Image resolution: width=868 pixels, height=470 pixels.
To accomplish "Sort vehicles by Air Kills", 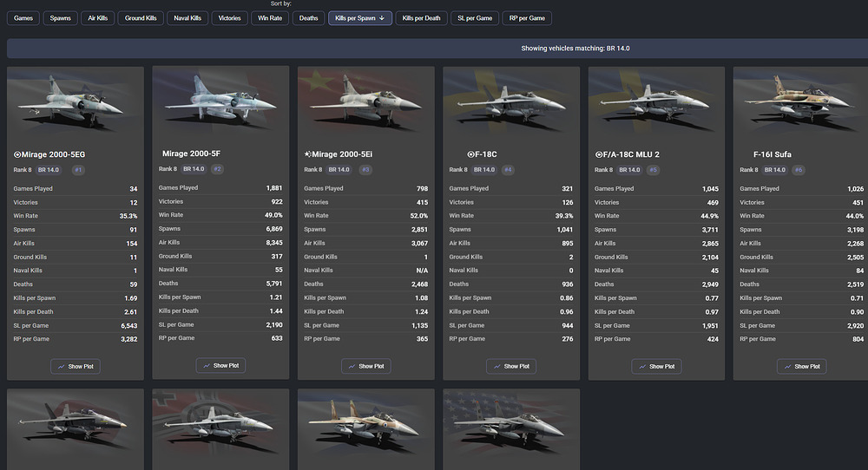I will tap(98, 18).
